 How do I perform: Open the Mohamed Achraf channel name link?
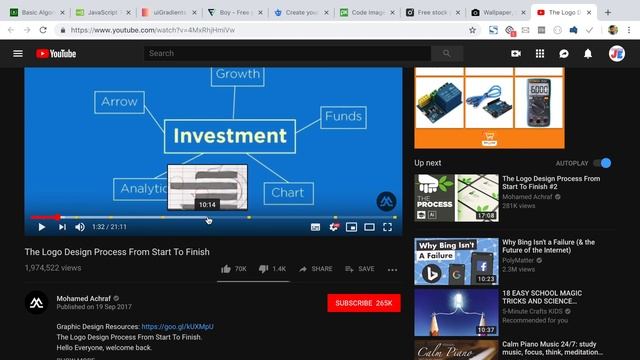pyautogui.click(x=84, y=298)
